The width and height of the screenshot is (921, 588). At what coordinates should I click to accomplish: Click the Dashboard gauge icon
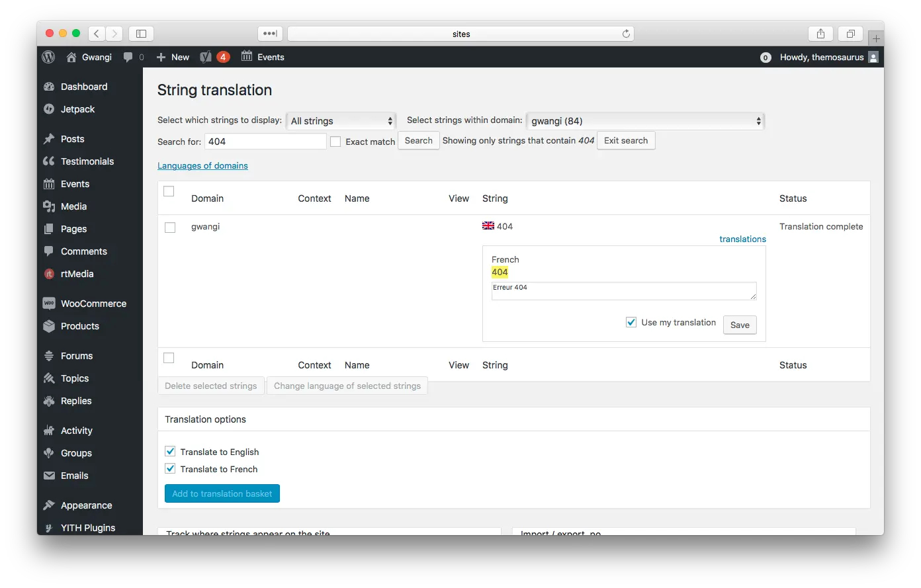pyautogui.click(x=49, y=87)
